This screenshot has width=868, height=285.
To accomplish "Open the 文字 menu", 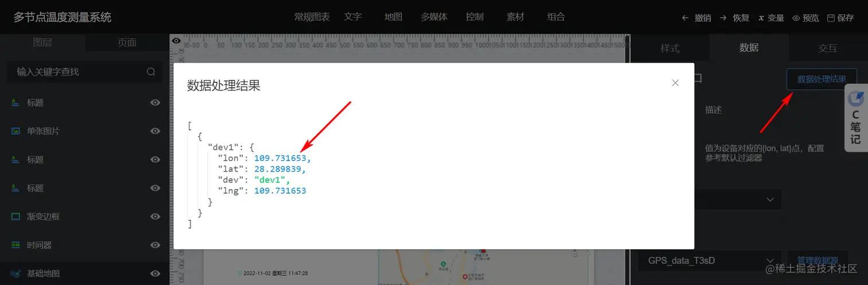I will [x=353, y=17].
